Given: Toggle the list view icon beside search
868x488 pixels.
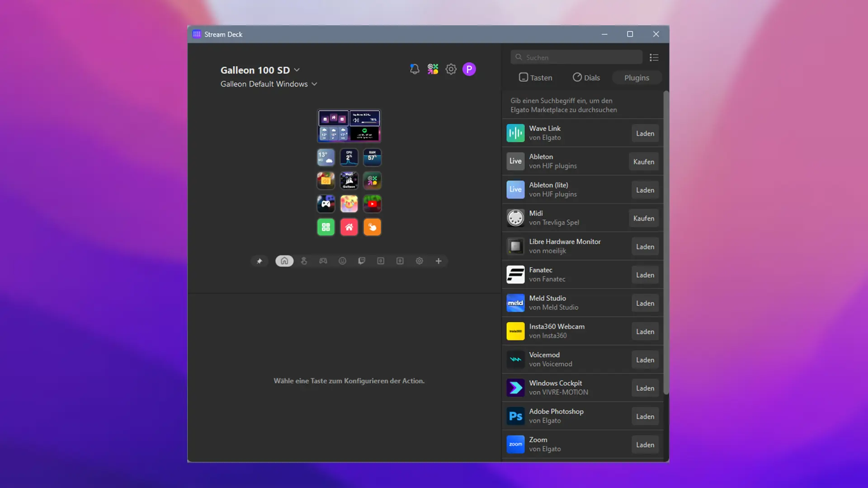Looking at the screenshot, I should pyautogui.click(x=653, y=57).
